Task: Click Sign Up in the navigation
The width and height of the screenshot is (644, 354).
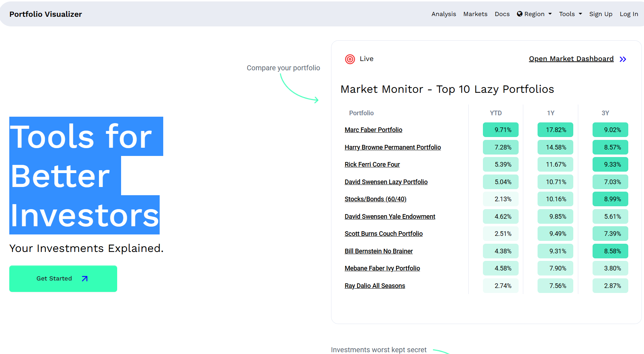Action: click(x=601, y=14)
